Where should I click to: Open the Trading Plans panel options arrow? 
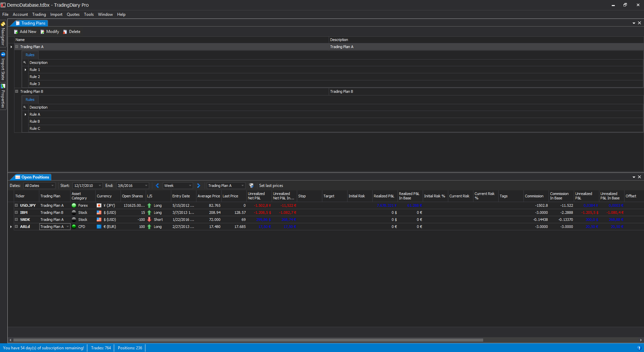click(x=634, y=23)
